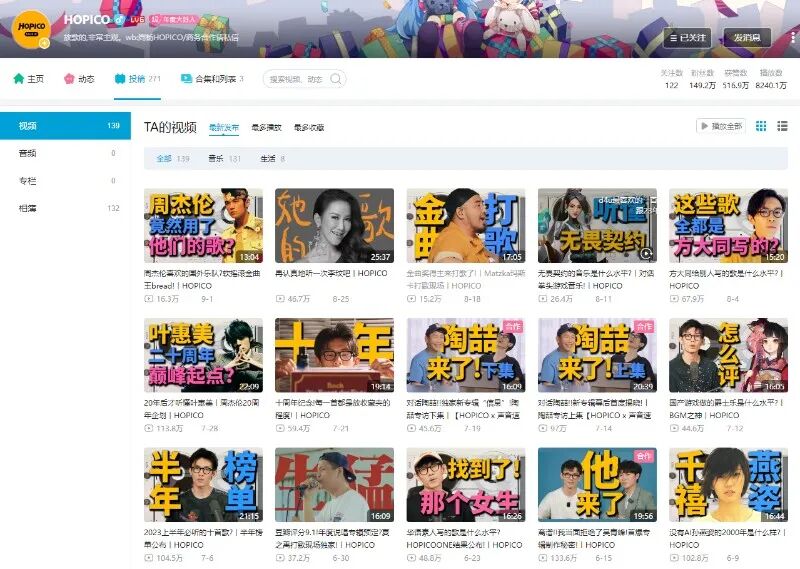
Task: Select 视频 139 in left sidebar
Action: pyautogui.click(x=65, y=126)
